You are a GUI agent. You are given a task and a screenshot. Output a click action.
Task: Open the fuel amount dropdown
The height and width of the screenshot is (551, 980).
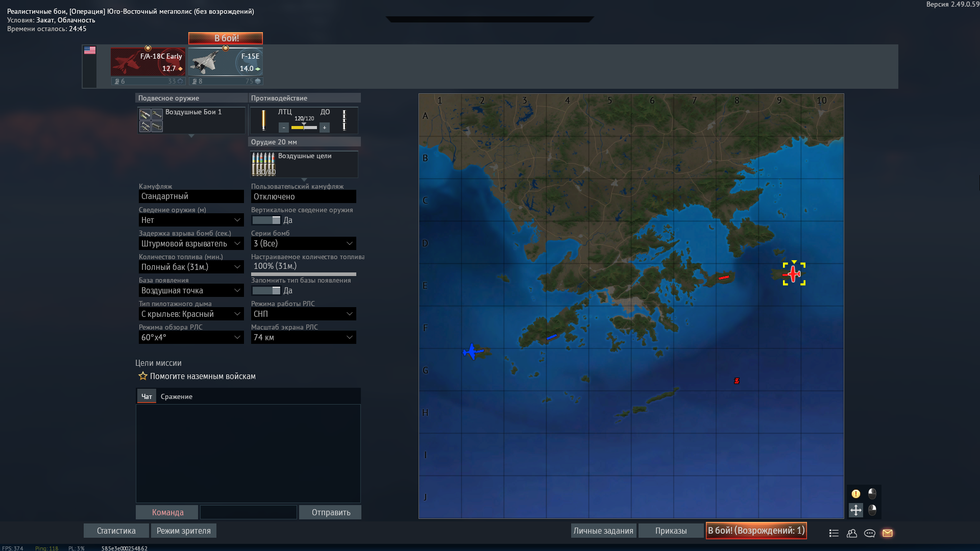tap(191, 267)
